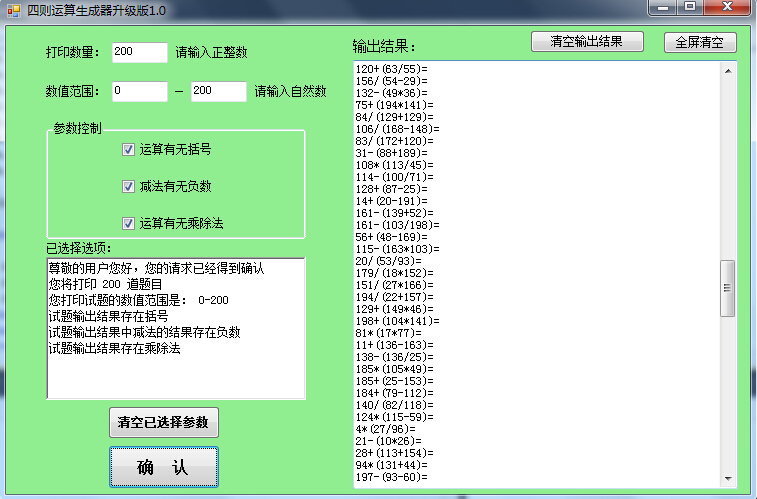The width and height of the screenshot is (757, 499).
Task: Click the line 试题输出结果存在乘除法
Action: 114,348
